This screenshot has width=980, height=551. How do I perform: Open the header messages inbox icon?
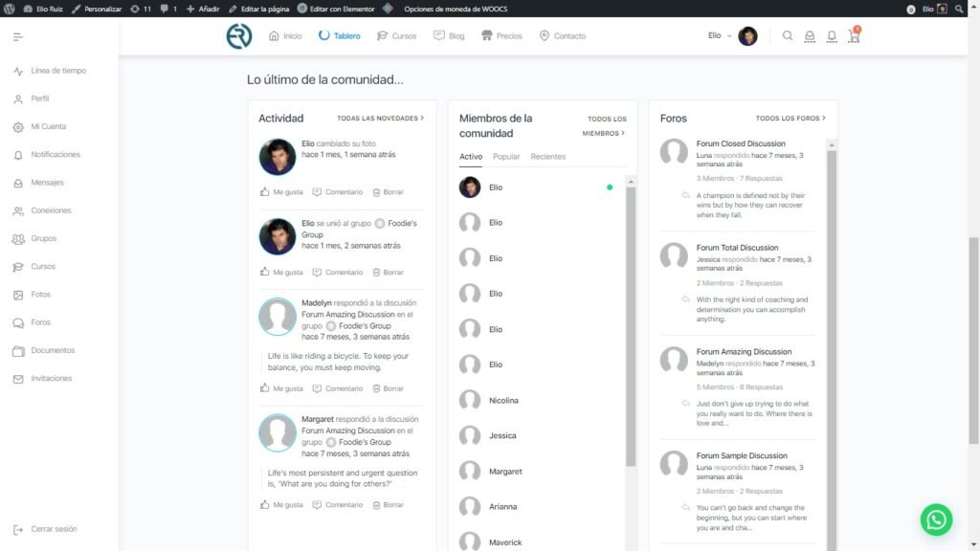[810, 36]
